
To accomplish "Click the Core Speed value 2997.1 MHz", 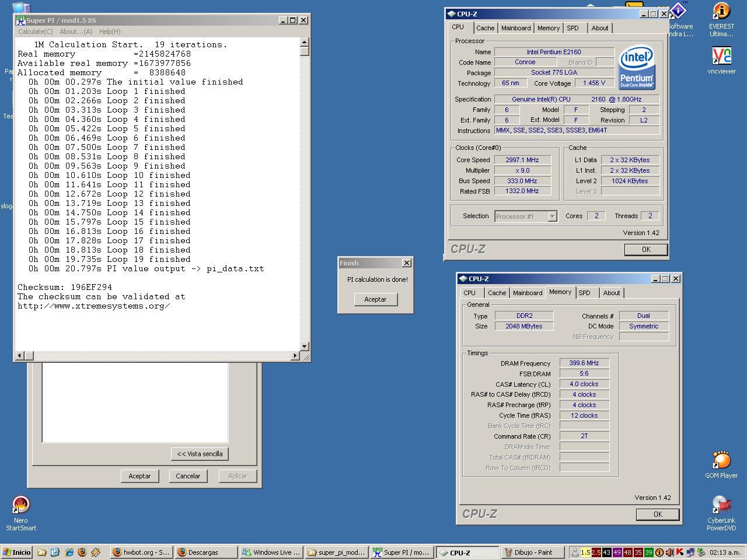I will 522,160.
